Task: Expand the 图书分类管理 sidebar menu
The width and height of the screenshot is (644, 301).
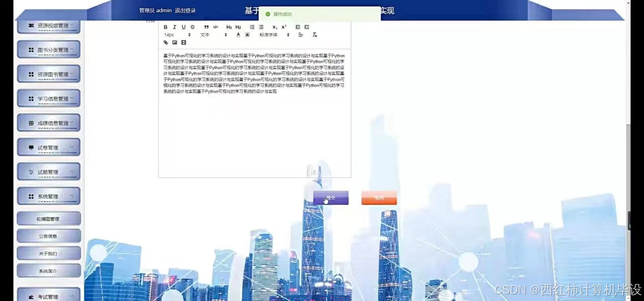Action: tap(49, 49)
